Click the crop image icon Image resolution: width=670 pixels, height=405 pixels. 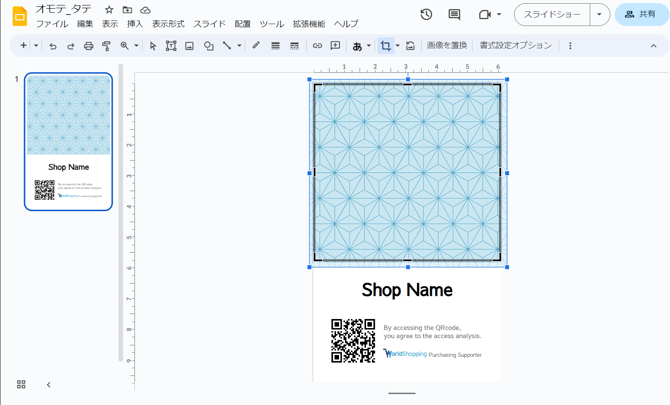pyautogui.click(x=385, y=46)
